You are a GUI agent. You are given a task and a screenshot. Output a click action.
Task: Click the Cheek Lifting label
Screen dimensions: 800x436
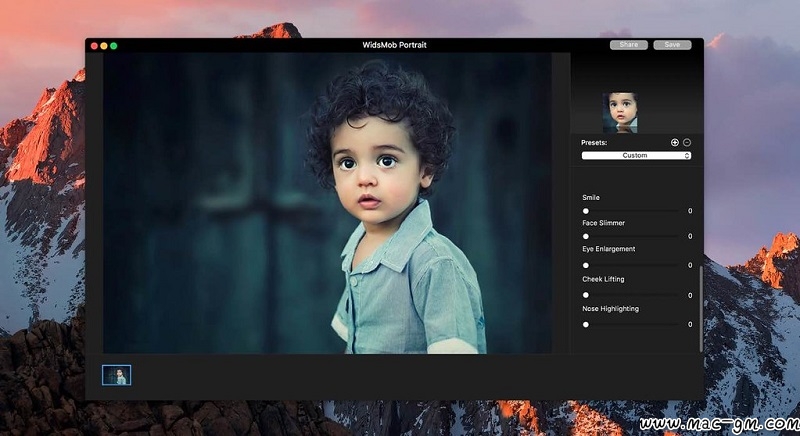[x=603, y=279]
